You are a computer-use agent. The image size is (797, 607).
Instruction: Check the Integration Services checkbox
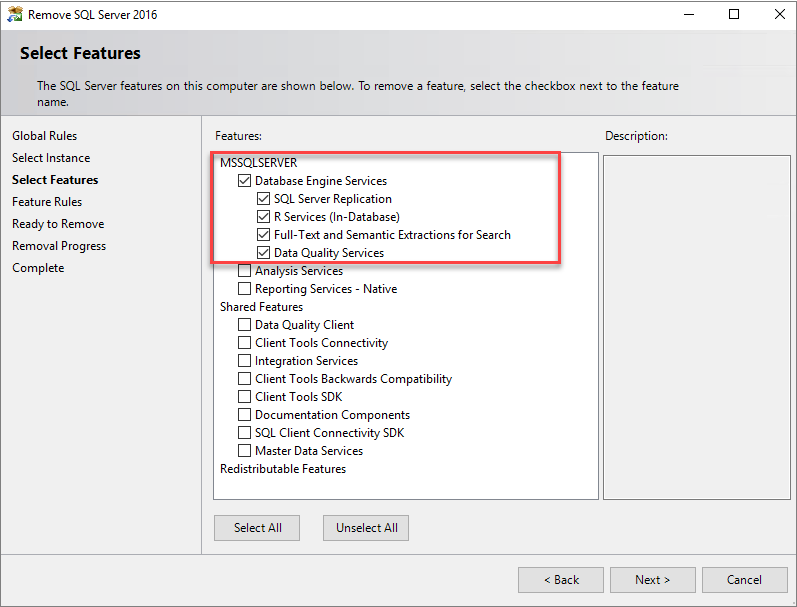pos(244,360)
